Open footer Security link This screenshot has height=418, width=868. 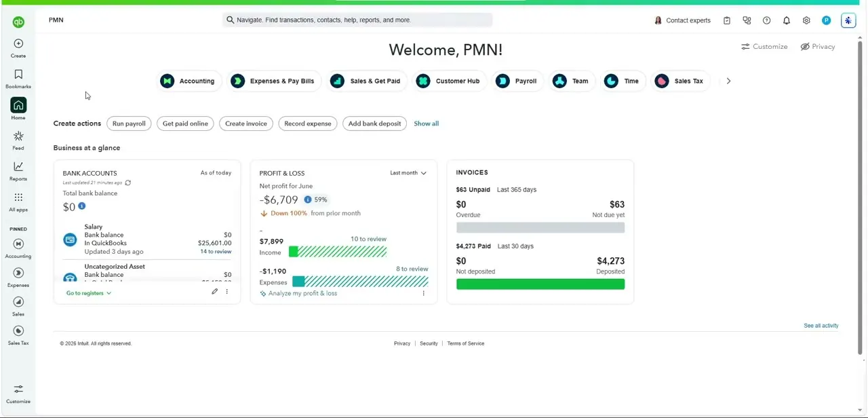coord(429,343)
